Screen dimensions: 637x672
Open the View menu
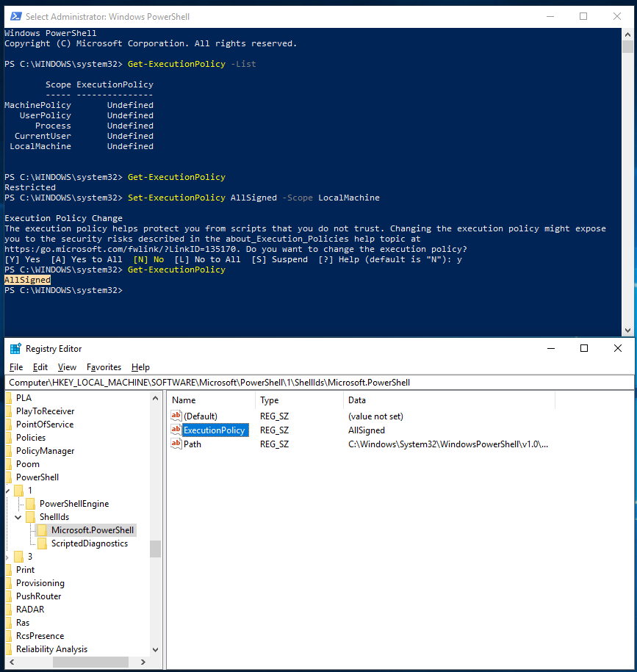(67, 366)
